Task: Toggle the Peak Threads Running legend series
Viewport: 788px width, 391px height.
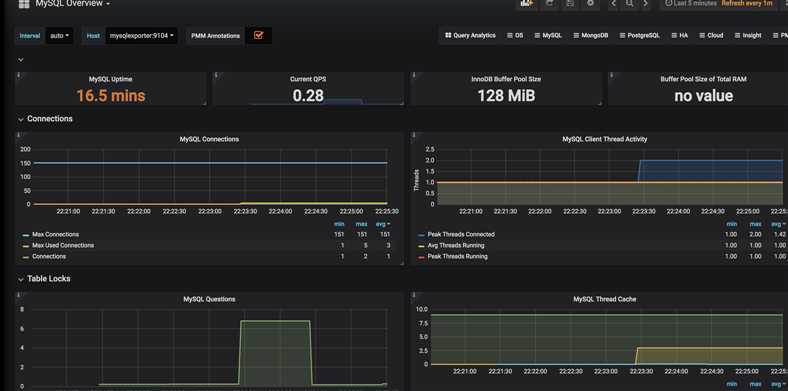Action: pyautogui.click(x=457, y=257)
